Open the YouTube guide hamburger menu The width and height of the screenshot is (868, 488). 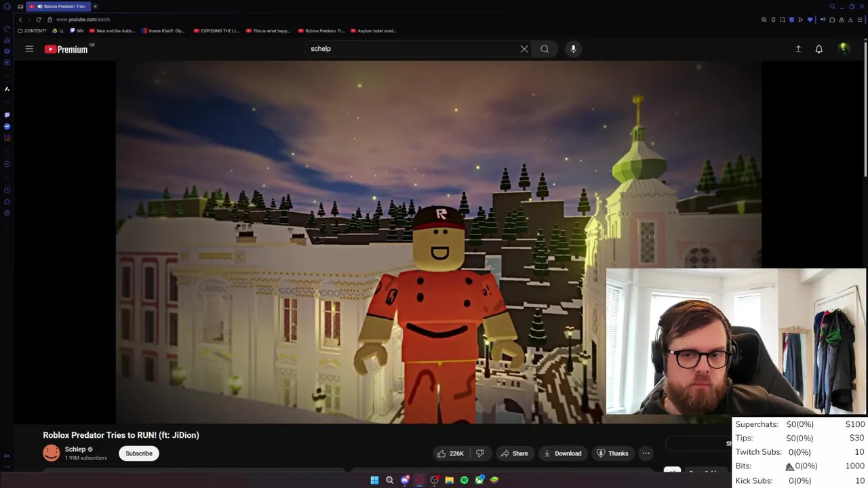point(29,49)
